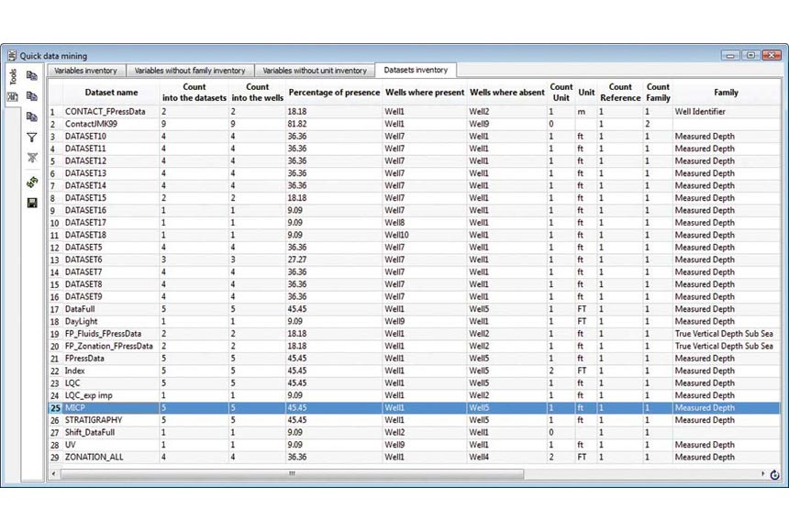Click the DATASET6 dataset name
The image size is (789, 532).
click(83, 260)
